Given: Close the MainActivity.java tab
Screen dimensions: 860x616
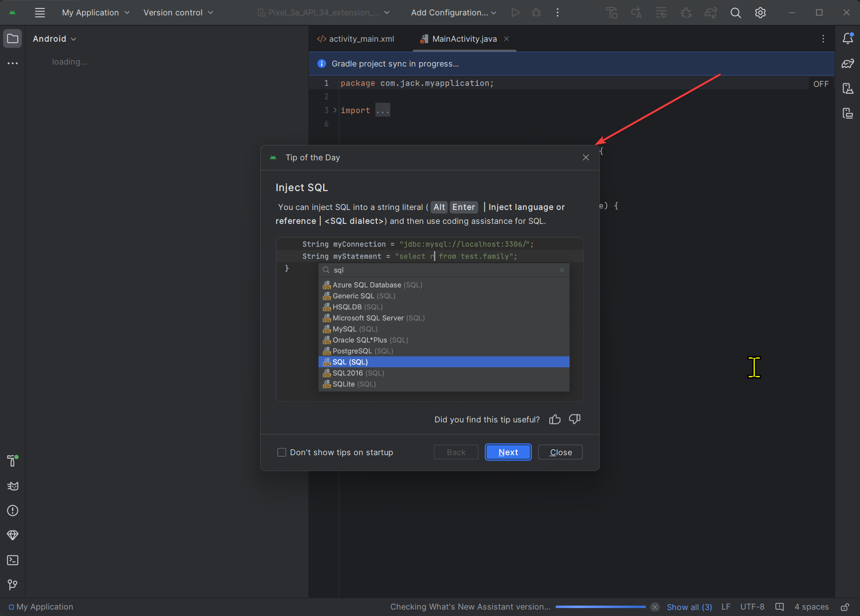Looking at the screenshot, I should (x=506, y=39).
